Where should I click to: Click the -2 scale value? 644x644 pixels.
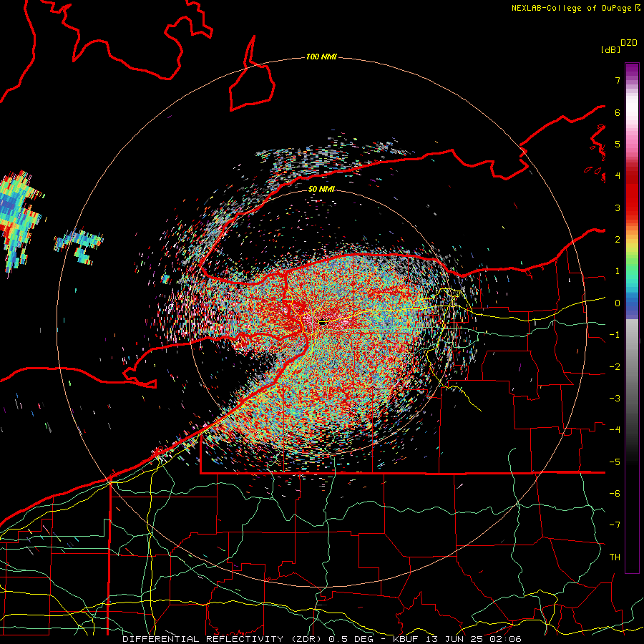[x=615, y=367]
